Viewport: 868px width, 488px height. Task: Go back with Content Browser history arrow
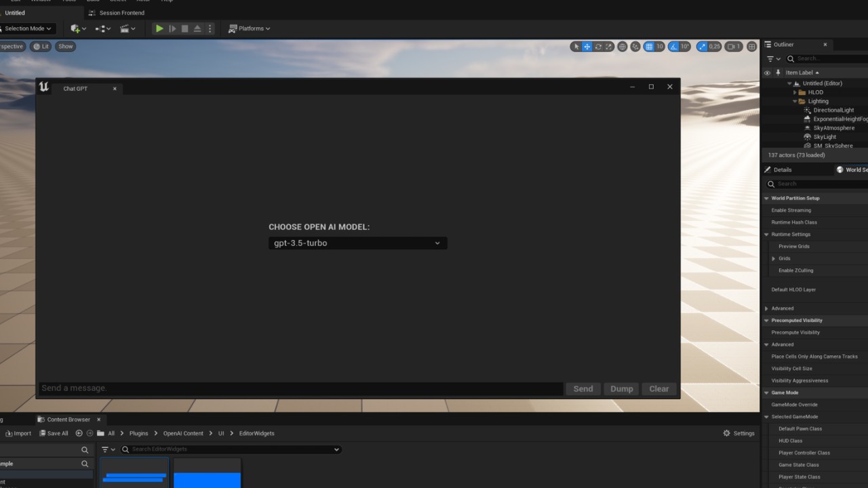tap(79, 433)
